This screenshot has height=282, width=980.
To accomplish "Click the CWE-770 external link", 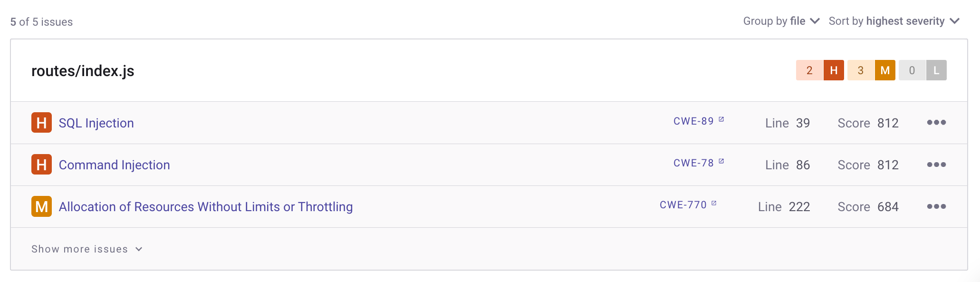I will [688, 205].
